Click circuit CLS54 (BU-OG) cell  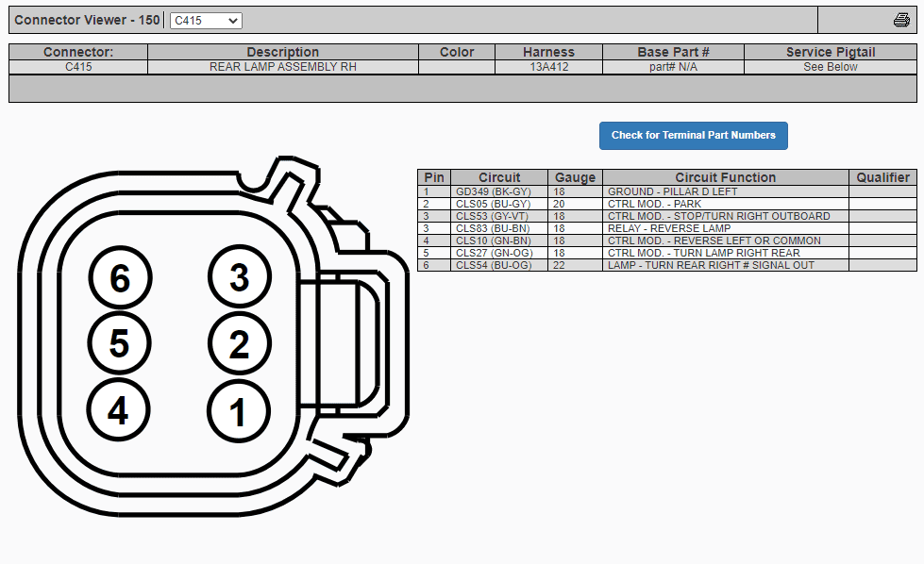coord(499,266)
